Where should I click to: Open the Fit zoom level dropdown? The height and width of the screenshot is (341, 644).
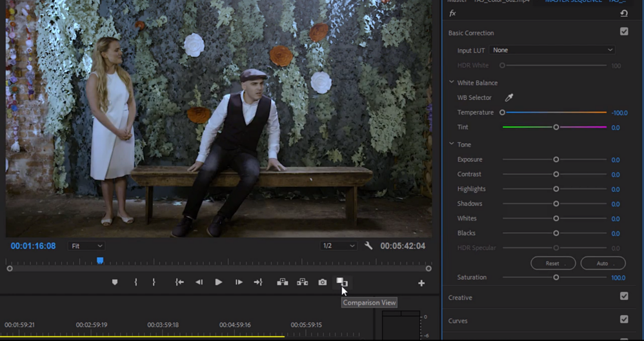coord(86,246)
